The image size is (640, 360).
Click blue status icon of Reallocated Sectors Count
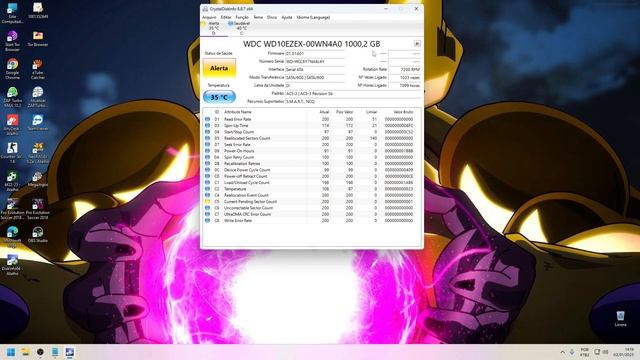(207, 138)
